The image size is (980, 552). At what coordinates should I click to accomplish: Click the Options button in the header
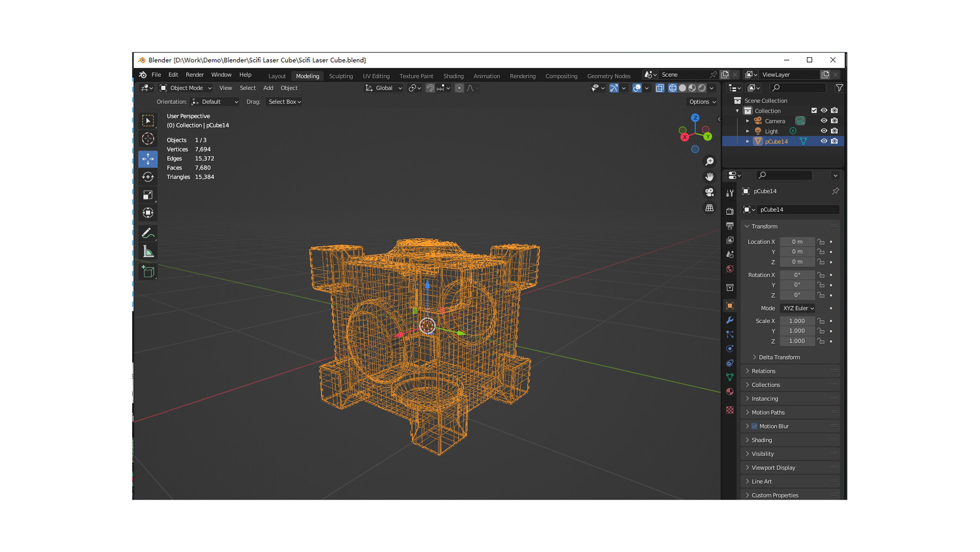point(701,101)
